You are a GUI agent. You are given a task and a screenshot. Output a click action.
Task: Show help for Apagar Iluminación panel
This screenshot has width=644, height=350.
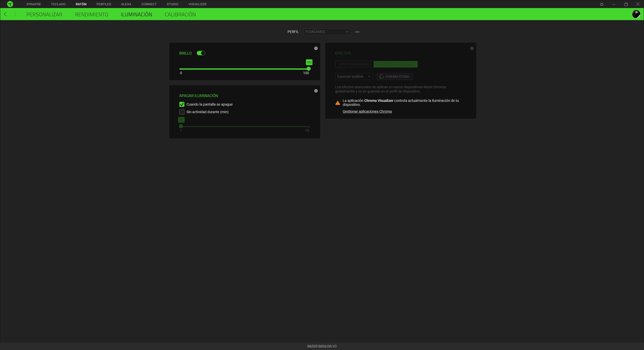(316, 91)
